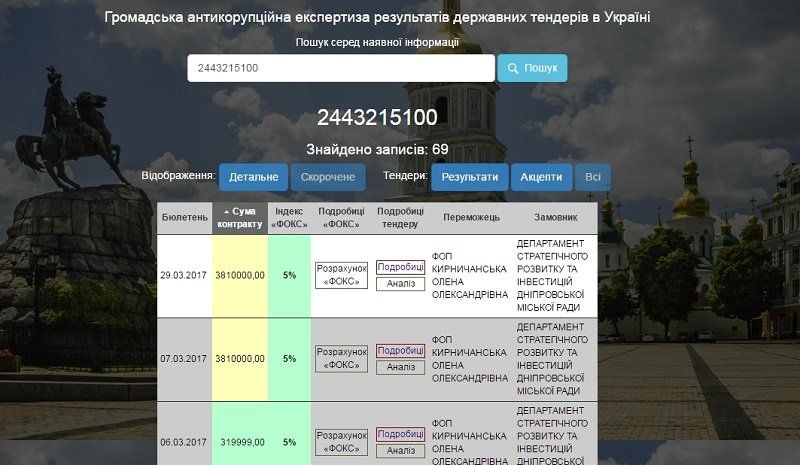Click the Знайдено записів: 69 text
Screen dimensions: 800x465
pos(377,150)
